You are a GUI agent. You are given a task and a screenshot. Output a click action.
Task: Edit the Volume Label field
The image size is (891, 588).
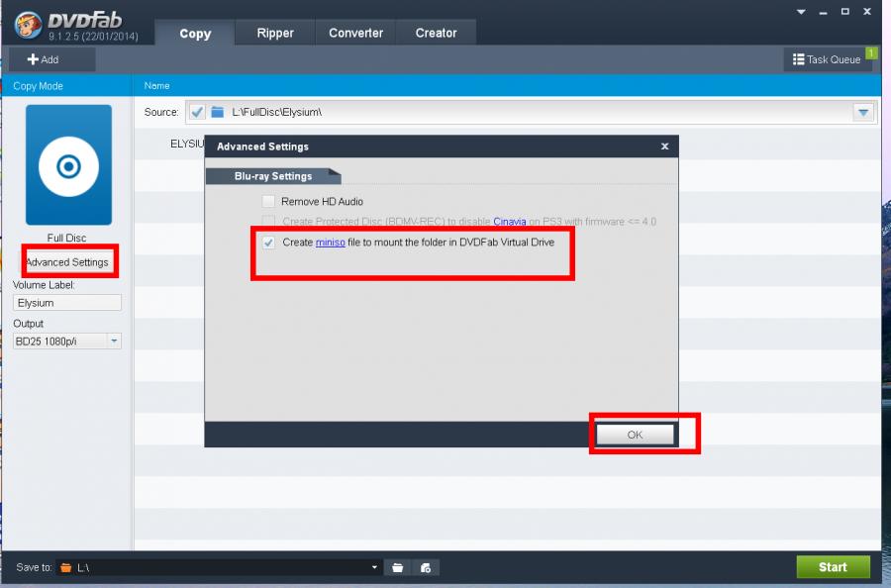click(x=67, y=303)
